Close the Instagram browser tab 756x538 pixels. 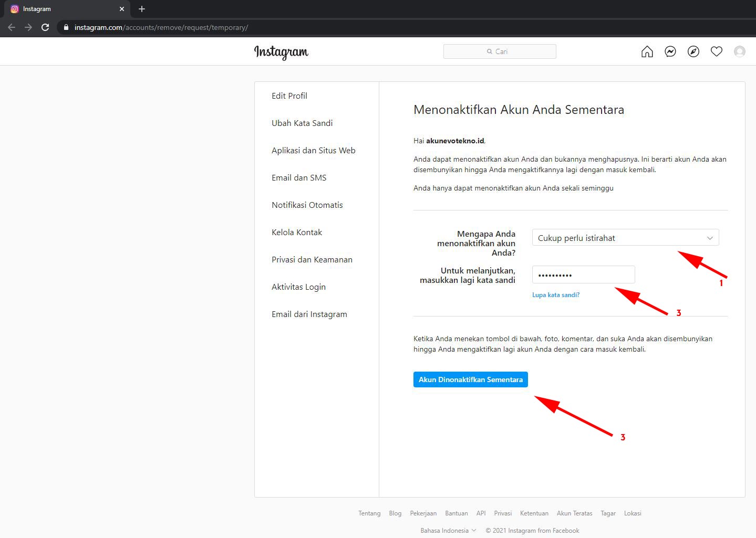pyautogui.click(x=122, y=9)
